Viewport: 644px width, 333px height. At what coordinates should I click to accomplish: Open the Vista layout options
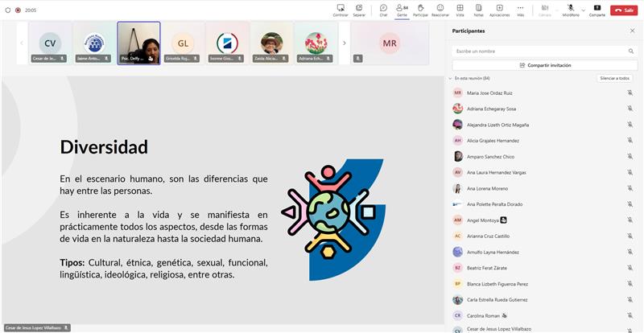pyautogui.click(x=460, y=9)
